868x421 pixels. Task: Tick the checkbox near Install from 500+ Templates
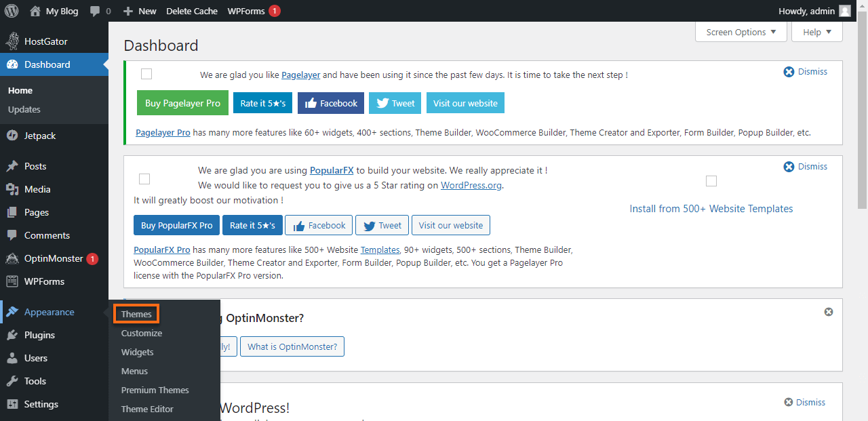point(711,181)
